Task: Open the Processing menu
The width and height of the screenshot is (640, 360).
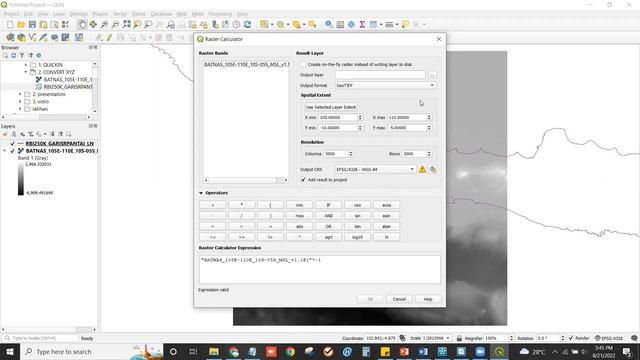Action: point(220,14)
